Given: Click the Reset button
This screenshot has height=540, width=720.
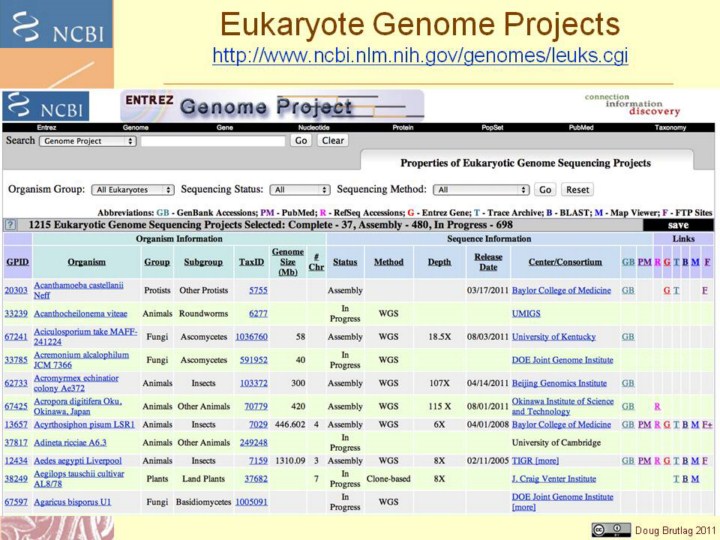Looking at the screenshot, I should click(x=577, y=190).
